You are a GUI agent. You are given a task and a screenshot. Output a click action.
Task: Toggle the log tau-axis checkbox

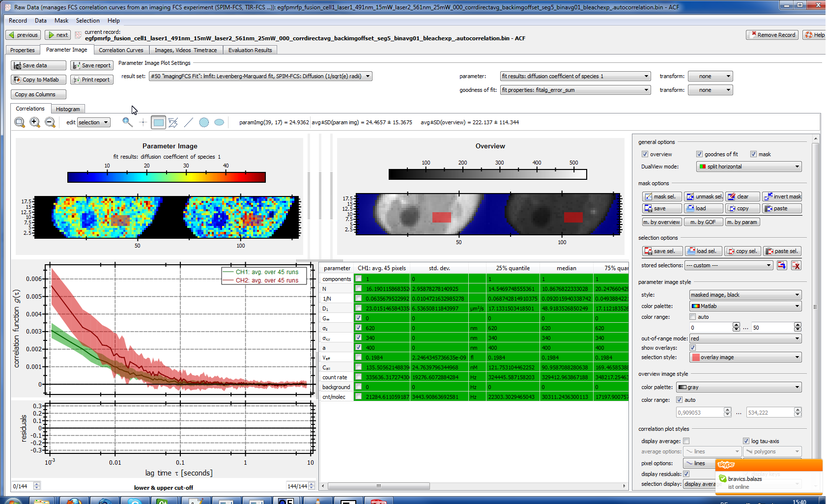click(x=746, y=441)
